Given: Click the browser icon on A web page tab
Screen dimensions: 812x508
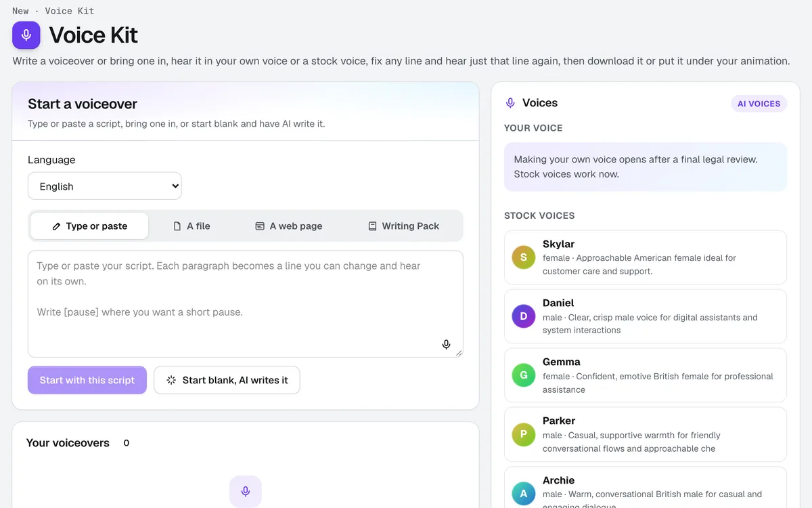Looking at the screenshot, I should tap(260, 226).
